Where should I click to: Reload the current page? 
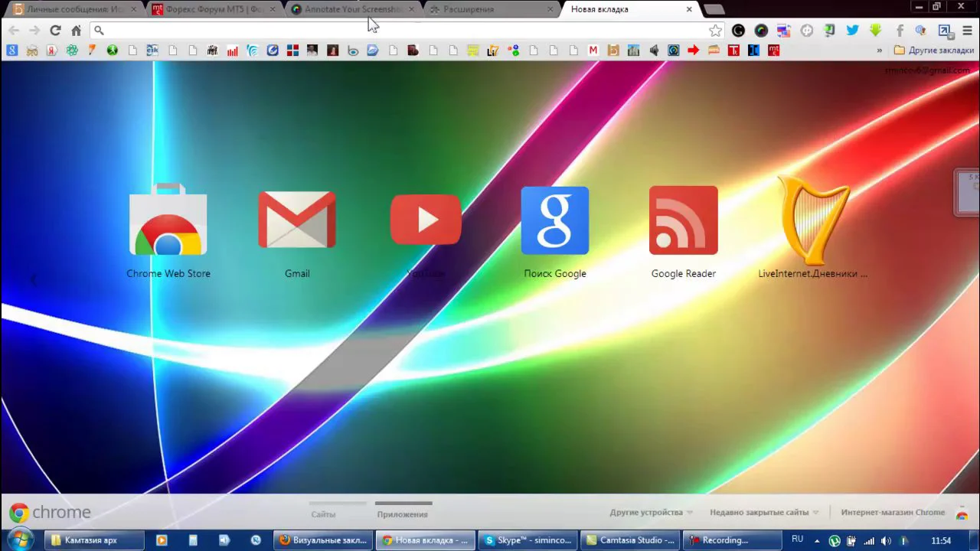coord(55,31)
